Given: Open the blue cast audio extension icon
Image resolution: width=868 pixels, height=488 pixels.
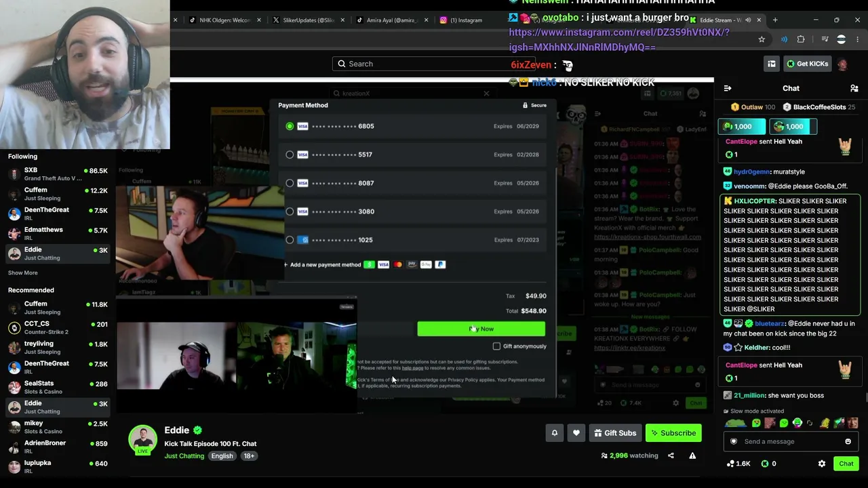Looking at the screenshot, I should click(784, 39).
